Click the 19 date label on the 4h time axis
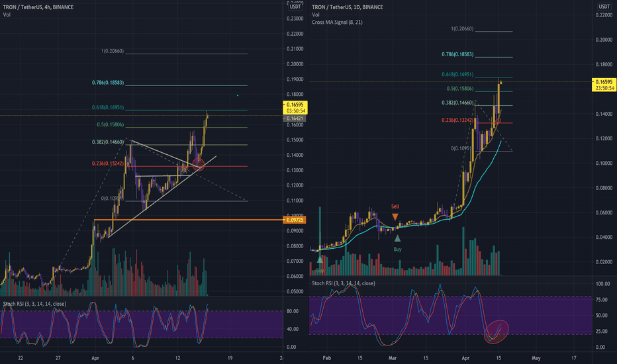Viewport: 617px width, 364px height. tap(230, 358)
